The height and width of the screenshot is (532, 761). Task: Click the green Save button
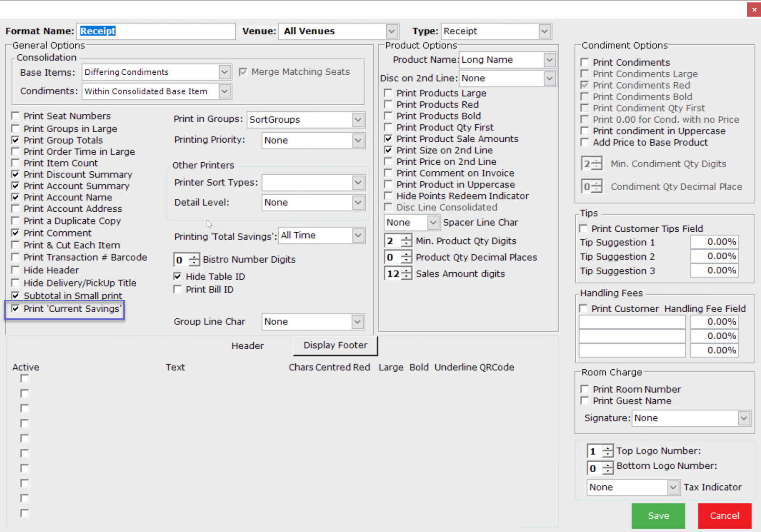(658, 516)
